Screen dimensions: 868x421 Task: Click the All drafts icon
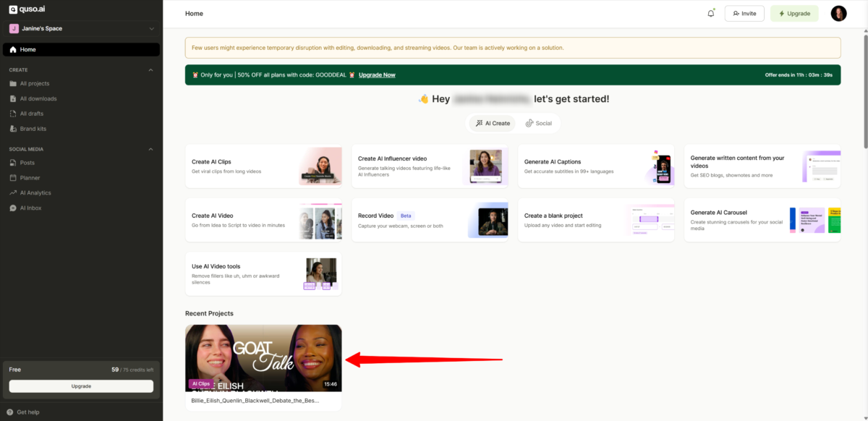tap(13, 114)
